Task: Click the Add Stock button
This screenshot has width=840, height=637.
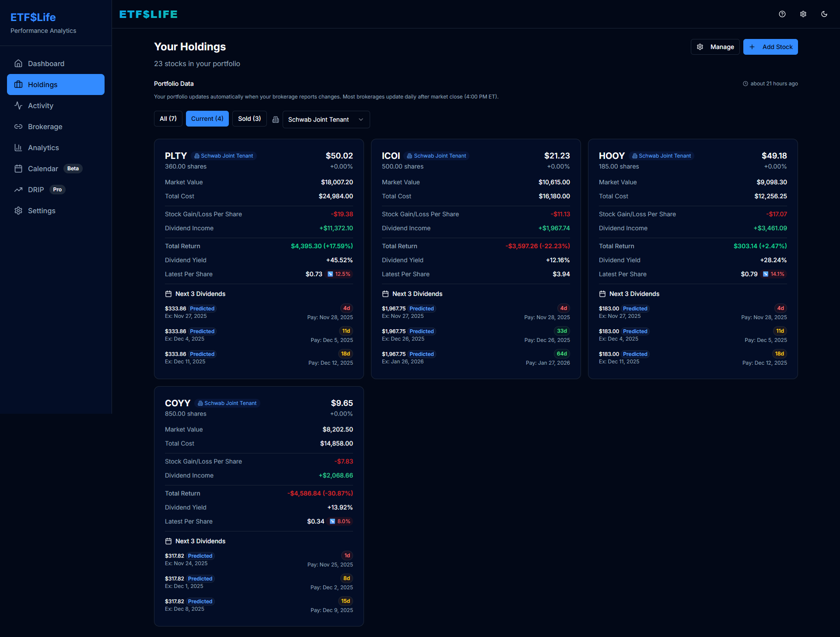Action: (770, 46)
